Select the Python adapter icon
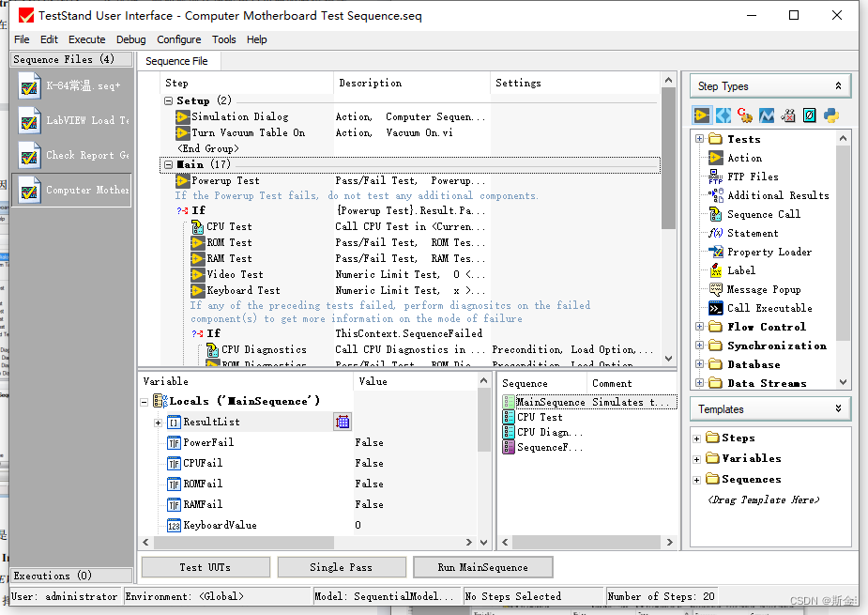This screenshot has height=615, width=868. 830,115
